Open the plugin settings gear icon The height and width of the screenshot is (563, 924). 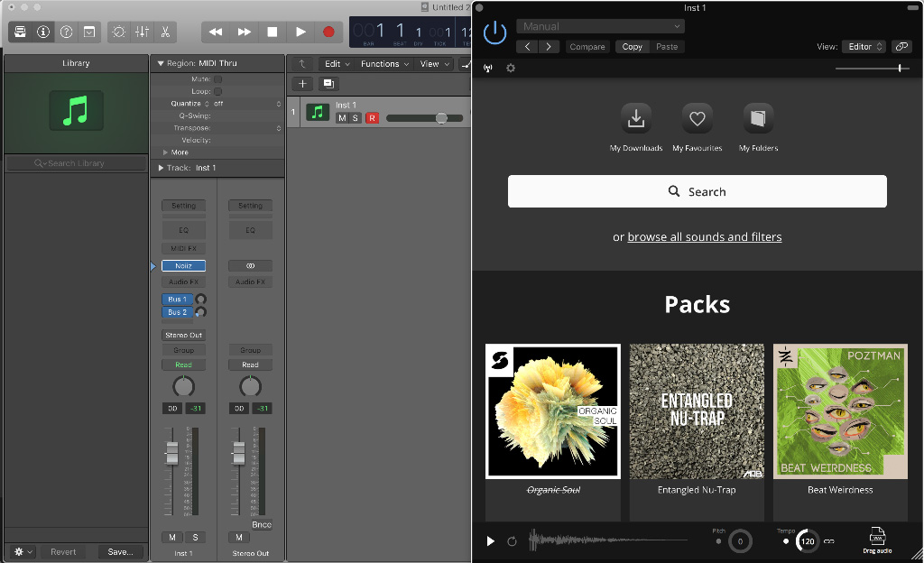(511, 67)
